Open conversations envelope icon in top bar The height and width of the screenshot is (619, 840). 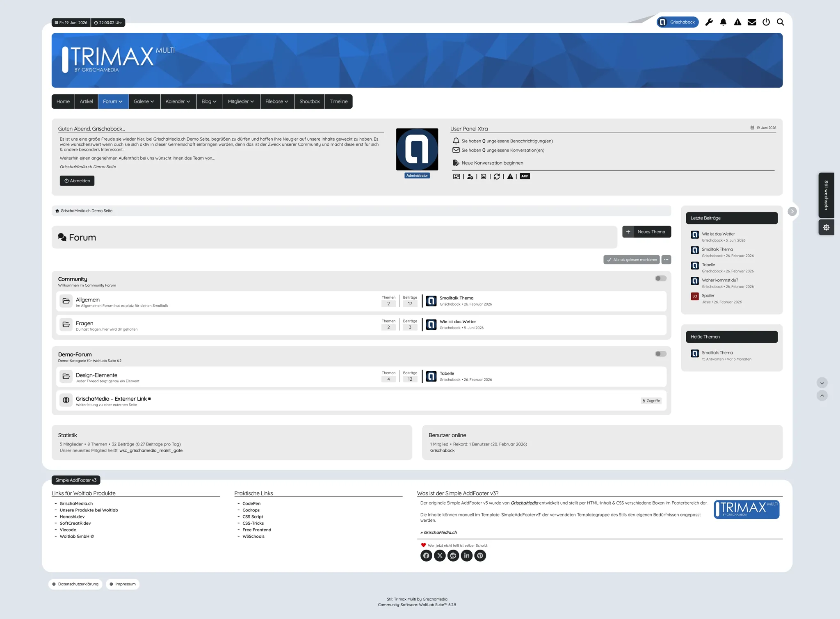coord(752,22)
